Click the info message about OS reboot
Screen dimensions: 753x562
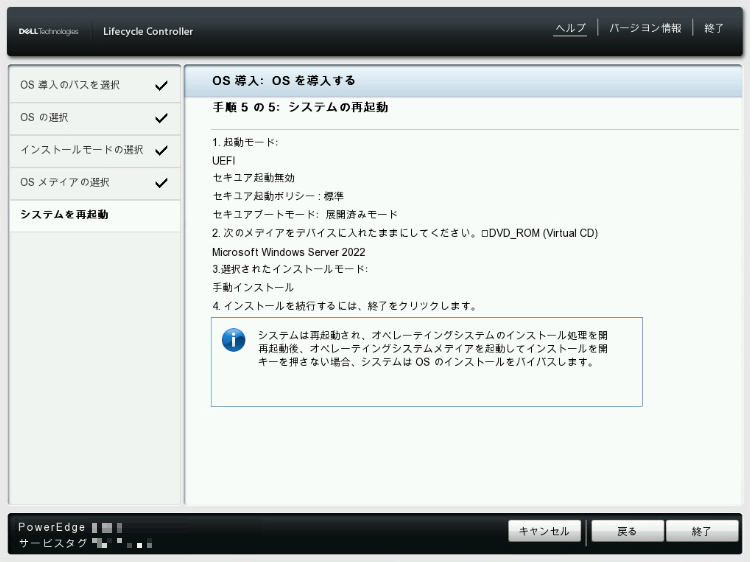[x=433, y=349]
